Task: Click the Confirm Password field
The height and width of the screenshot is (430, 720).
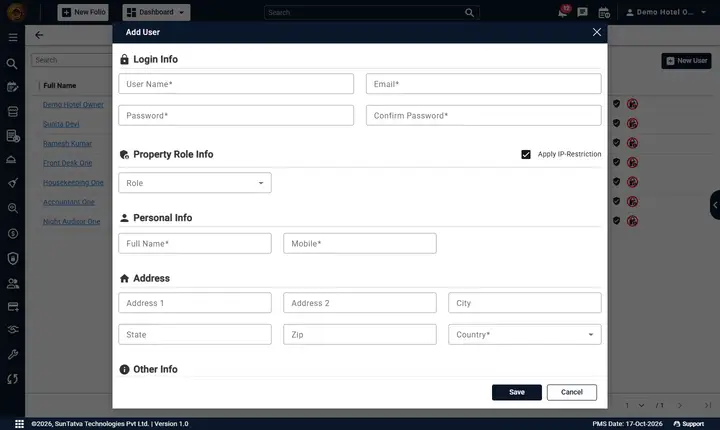Action: tap(484, 115)
